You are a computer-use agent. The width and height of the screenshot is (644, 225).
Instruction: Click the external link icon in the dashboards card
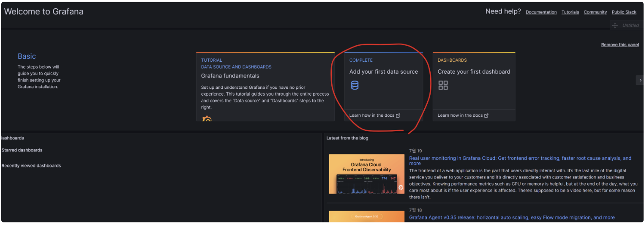click(x=486, y=115)
